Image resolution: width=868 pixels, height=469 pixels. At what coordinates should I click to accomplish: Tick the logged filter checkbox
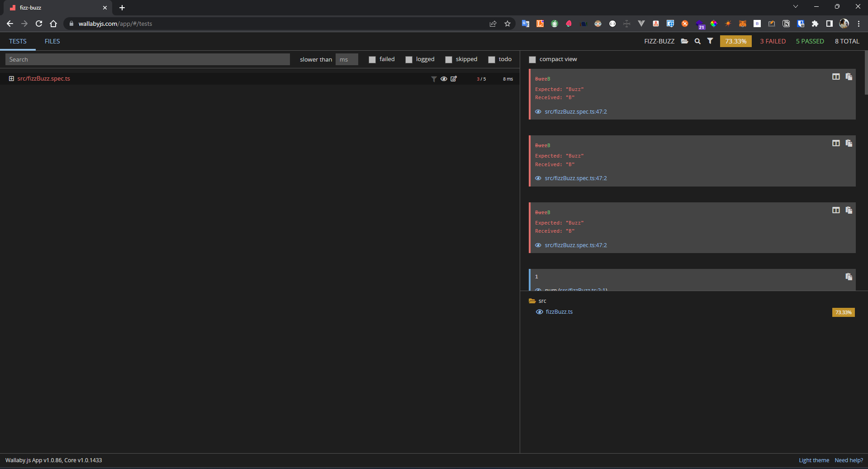(x=409, y=60)
